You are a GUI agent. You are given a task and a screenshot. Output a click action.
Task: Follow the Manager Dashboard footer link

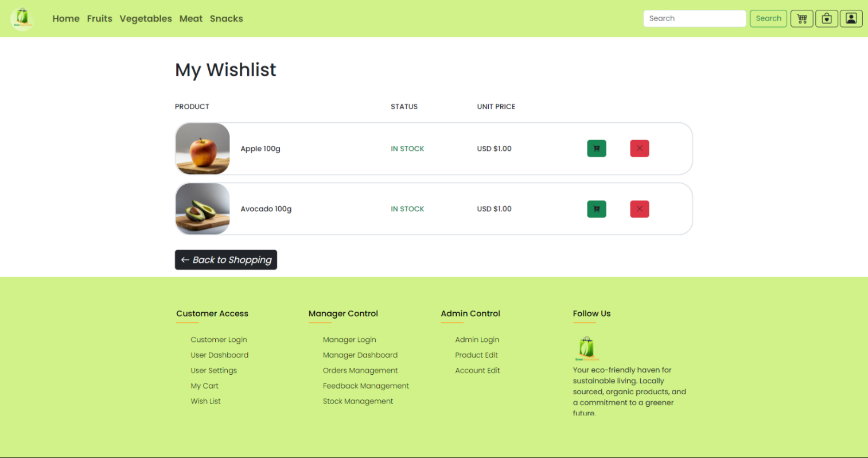click(x=360, y=355)
